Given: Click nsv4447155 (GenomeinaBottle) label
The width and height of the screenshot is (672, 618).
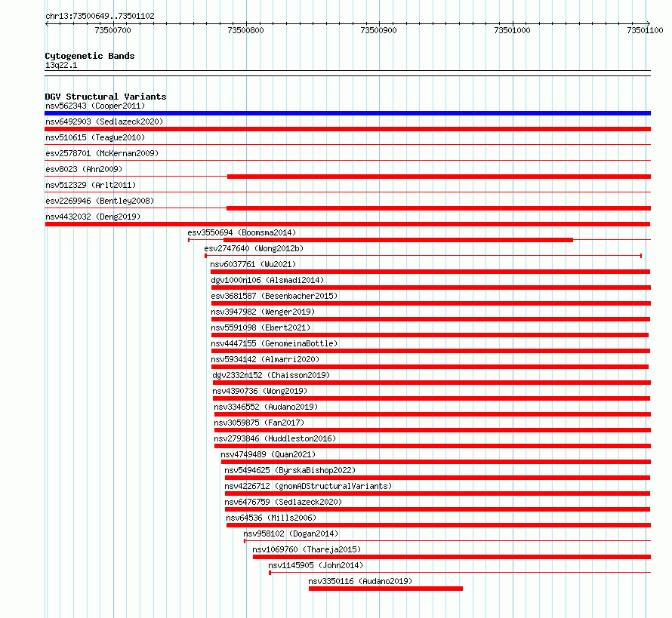Looking at the screenshot, I should point(274,343).
